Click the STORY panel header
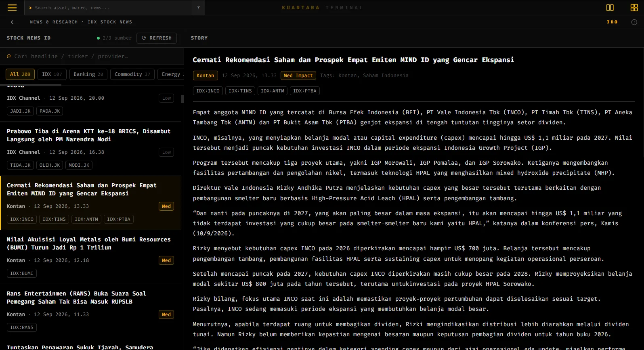Screen dimensions: 644x350 pyautogui.click(x=199, y=38)
